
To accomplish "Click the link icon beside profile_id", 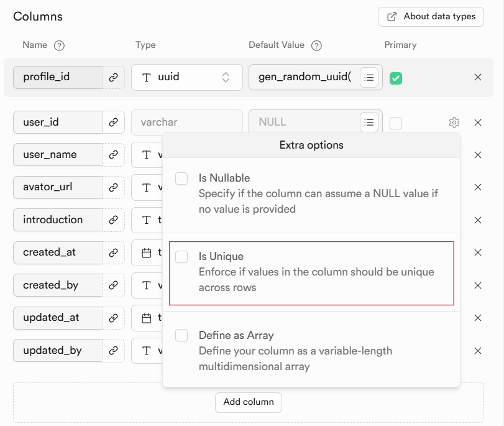I will (113, 78).
